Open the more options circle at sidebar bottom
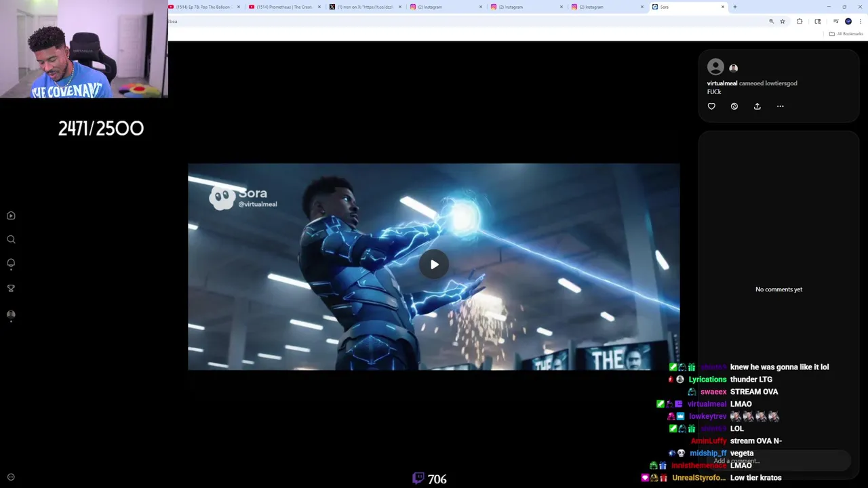Image resolution: width=868 pixels, height=488 pixels. point(11,477)
